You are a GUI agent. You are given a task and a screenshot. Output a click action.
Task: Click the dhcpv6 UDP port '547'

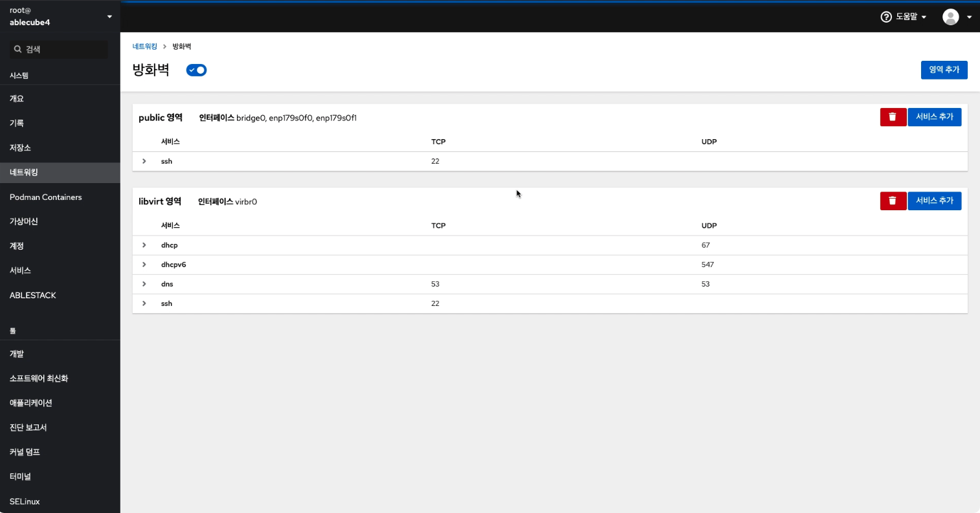707,265
